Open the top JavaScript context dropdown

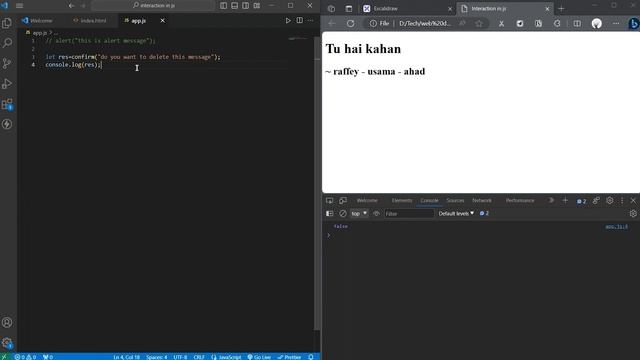point(359,213)
